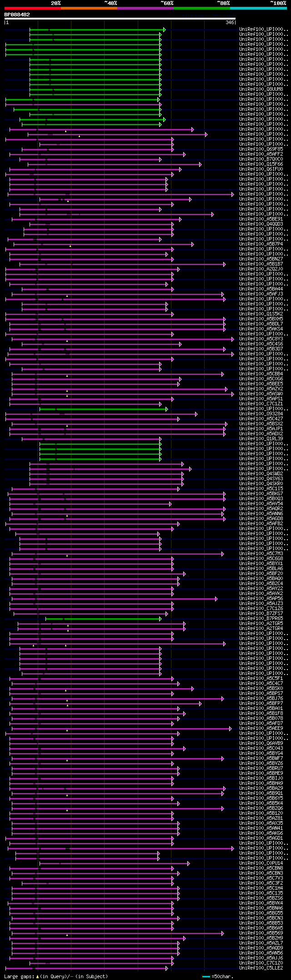
Task: Select UniRef100_B7PR65 label
Action: (x=261, y=619)
